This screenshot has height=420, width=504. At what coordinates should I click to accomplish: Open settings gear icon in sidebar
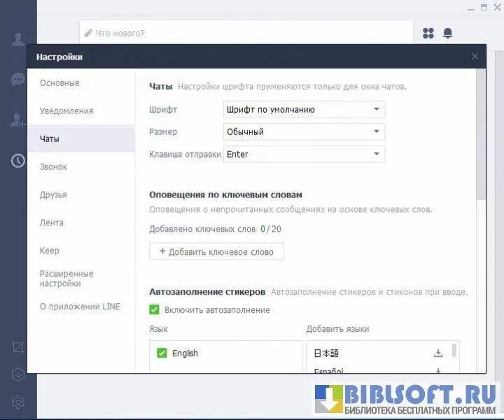[x=18, y=402]
